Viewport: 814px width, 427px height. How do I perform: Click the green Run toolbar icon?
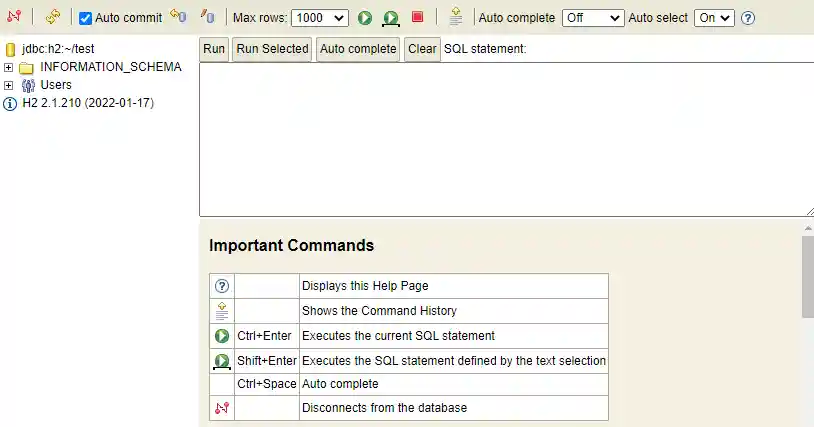[365, 18]
